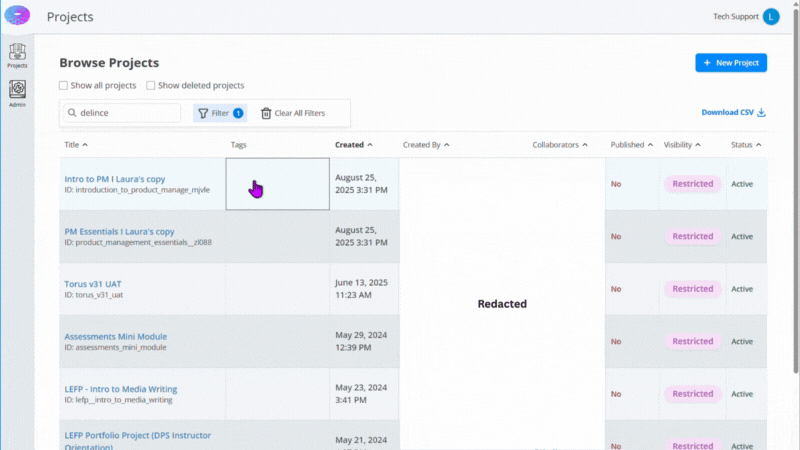Open the Filter options
The image size is (800, 450).
220,113
